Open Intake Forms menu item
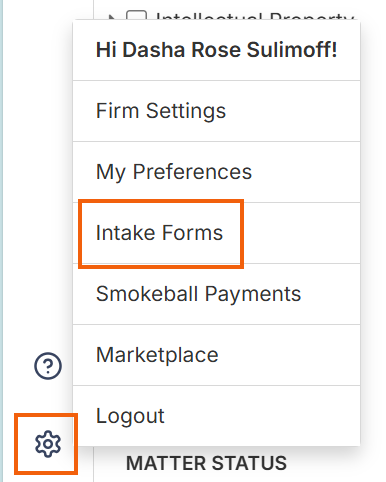386x482 pixels. tap(216, 233)
